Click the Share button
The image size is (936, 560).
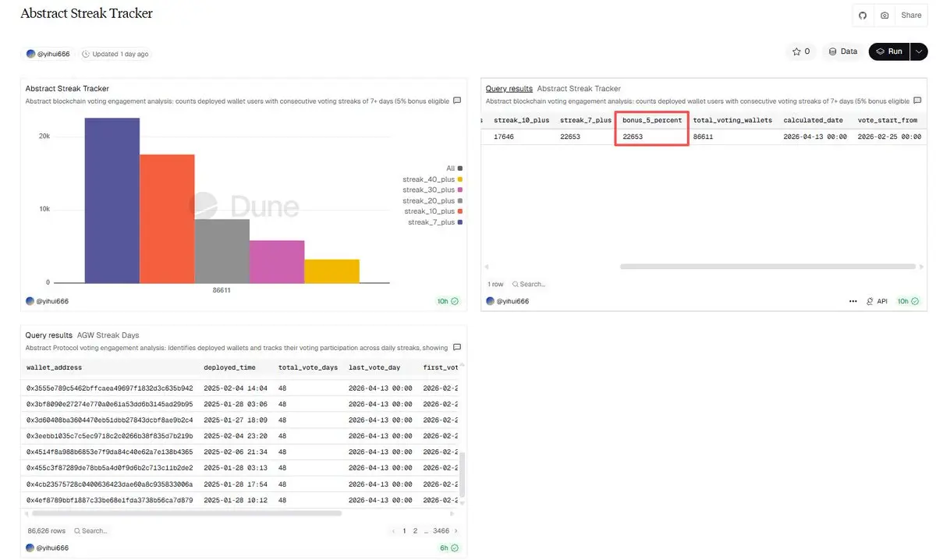click(x=911, y=16)
